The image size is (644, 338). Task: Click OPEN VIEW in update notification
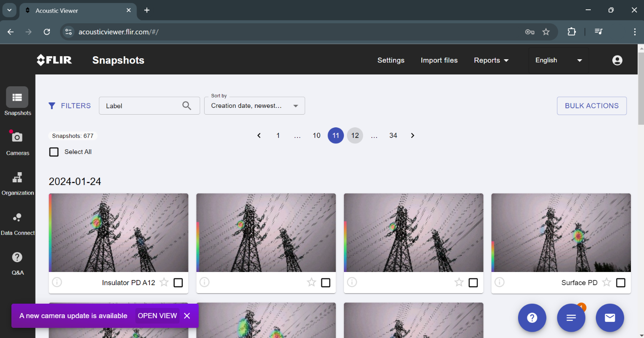157,316
